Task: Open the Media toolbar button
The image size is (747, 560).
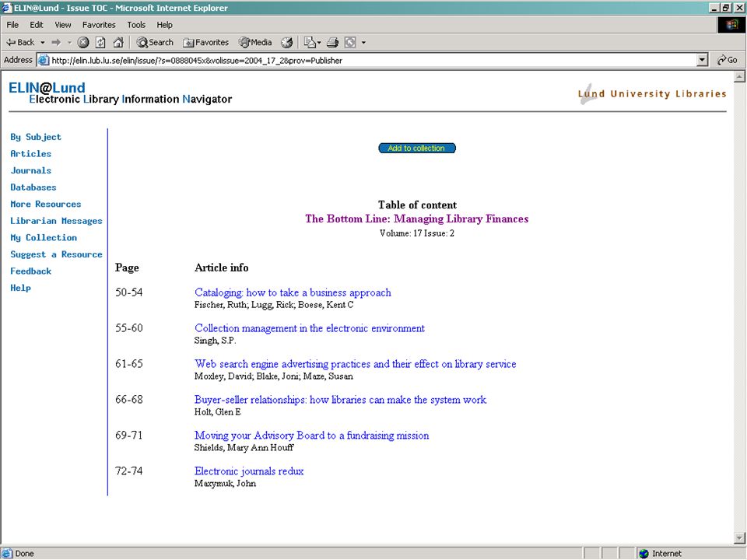Action: pyautogui.click(x=255, y=42)
